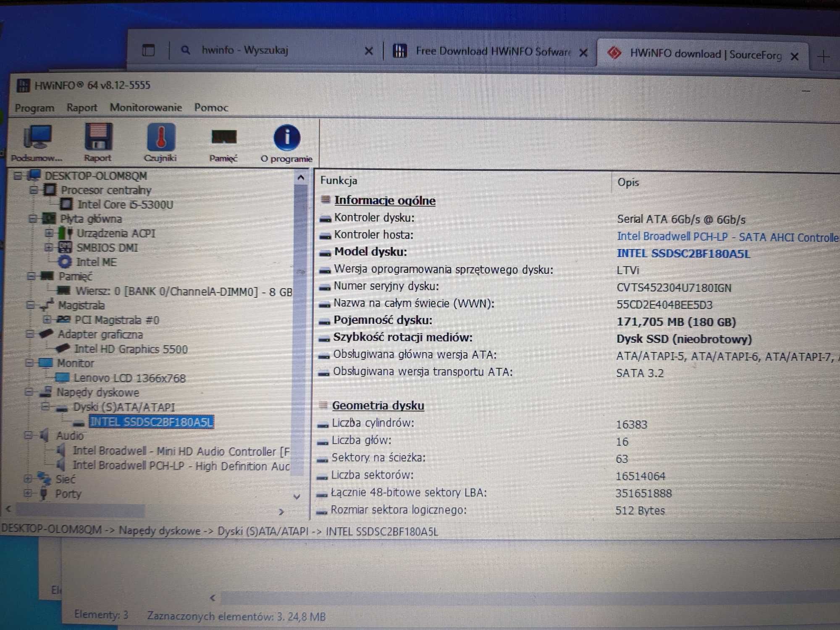
Task: Select Intel HD Graphics 5500 tree item
Action: (x=131, y=349)
